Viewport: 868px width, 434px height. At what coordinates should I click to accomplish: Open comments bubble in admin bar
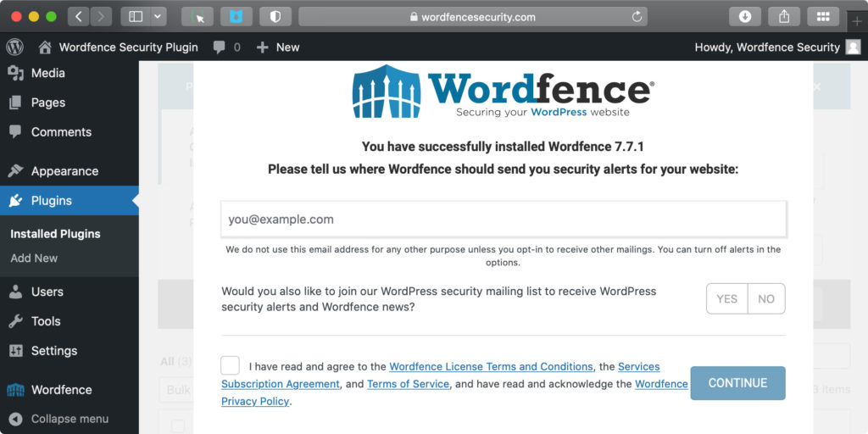227,47
